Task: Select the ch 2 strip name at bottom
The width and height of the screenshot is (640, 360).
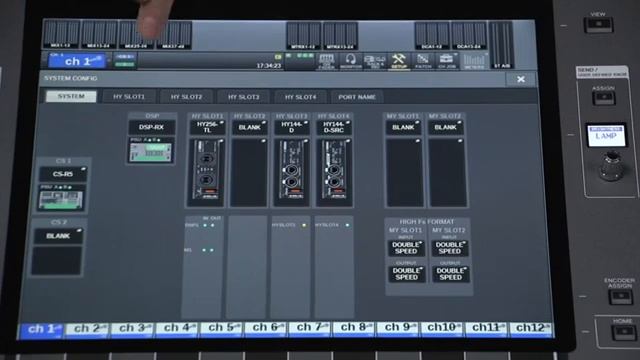Action: [87, 329]
